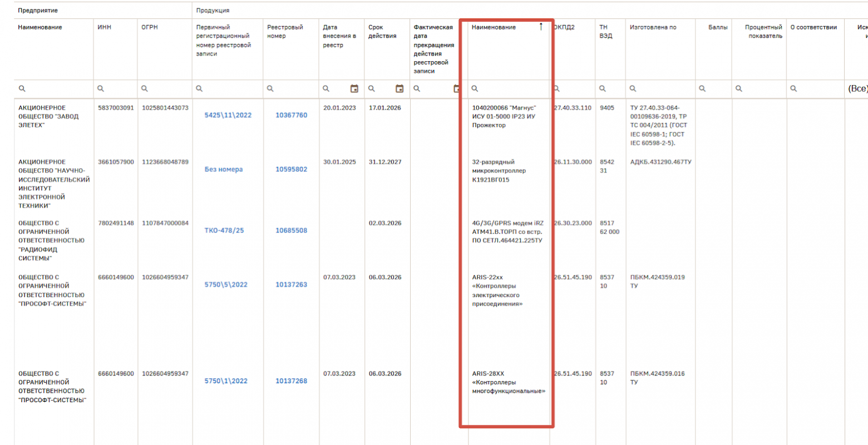This screenshot has width=868, height=445.
Task: Select product ARIS-28XX Контроллеры многофункциональные
Action: [x=509, y=382]
